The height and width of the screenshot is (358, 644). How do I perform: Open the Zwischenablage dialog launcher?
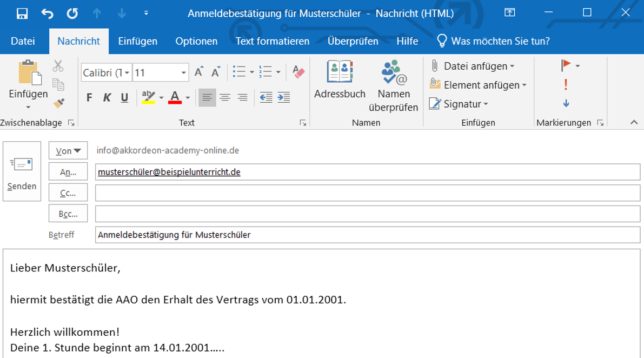(71, 123)
